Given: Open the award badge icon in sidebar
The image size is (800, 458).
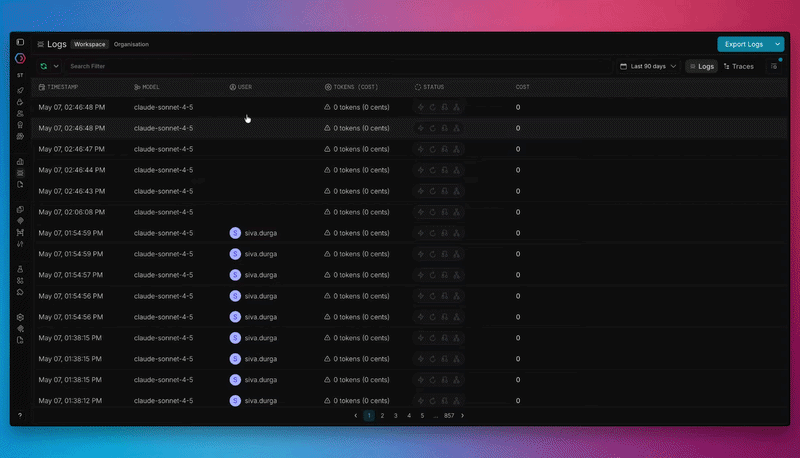Looking at the screenshot, I should point(20,125).
